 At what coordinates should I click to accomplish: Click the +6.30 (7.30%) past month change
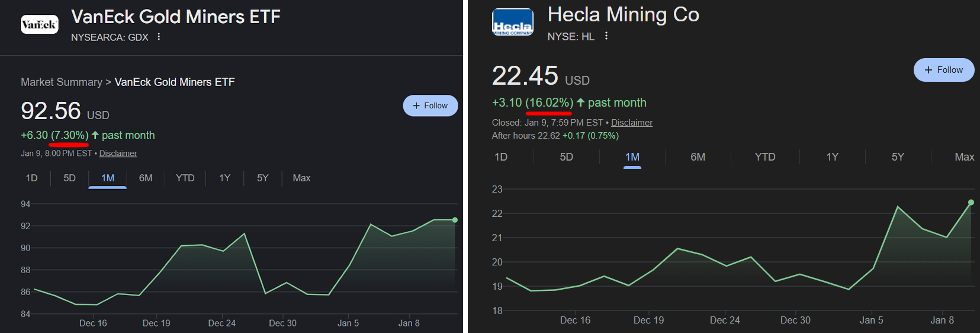pos(88,135)
